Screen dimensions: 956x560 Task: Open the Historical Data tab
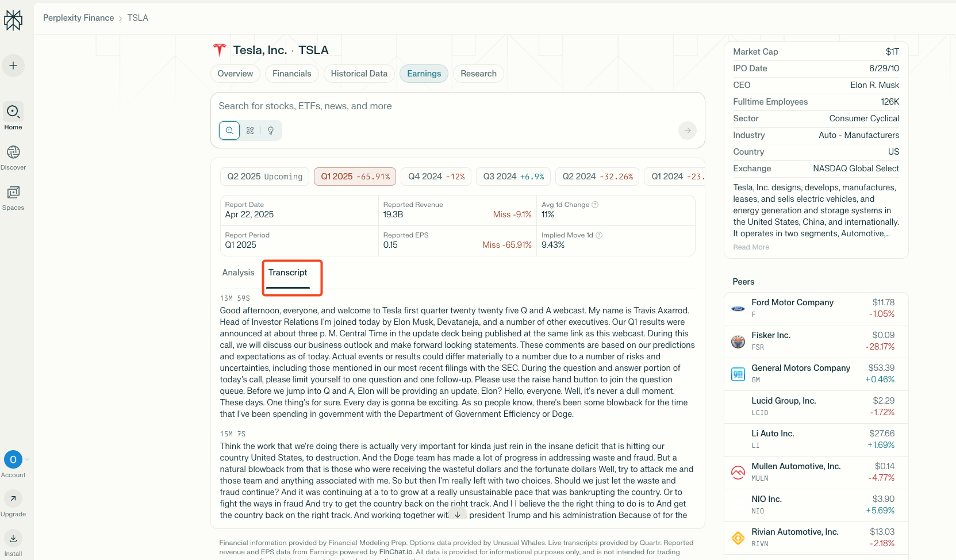click(359, 74)
